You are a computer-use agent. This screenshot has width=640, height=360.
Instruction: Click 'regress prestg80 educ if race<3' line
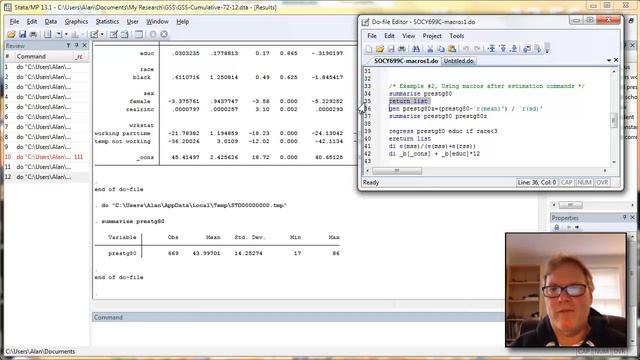click(x=443, y=131)
